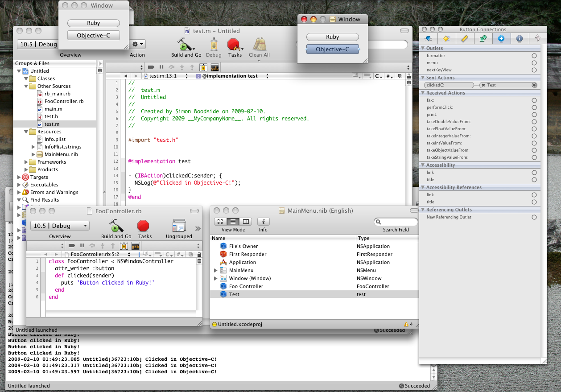The width and height of the screenshot is (561, 392).
Task: Select the Connections arrow tab in inspector
Action: click(x=501, y=39)
